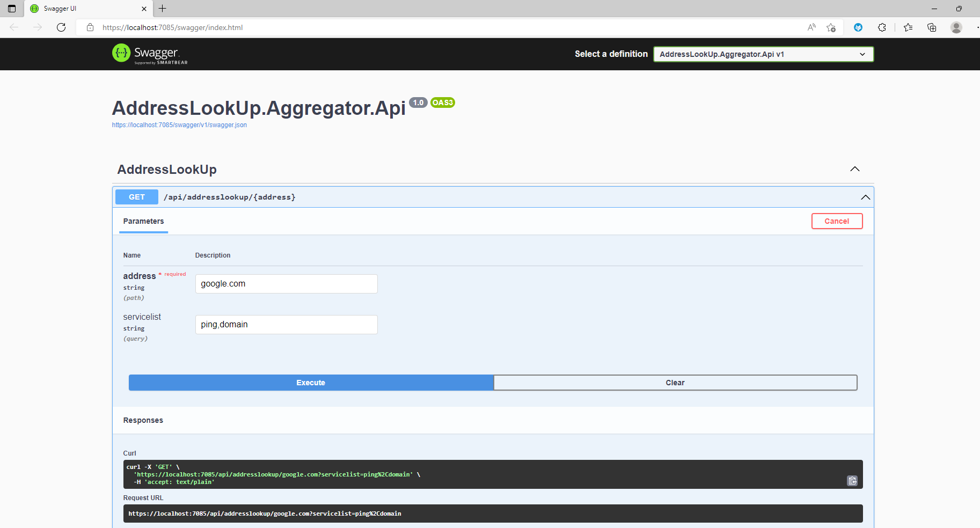980x528 pixels.
Task: Clear the request parameters
Action: 675,382
